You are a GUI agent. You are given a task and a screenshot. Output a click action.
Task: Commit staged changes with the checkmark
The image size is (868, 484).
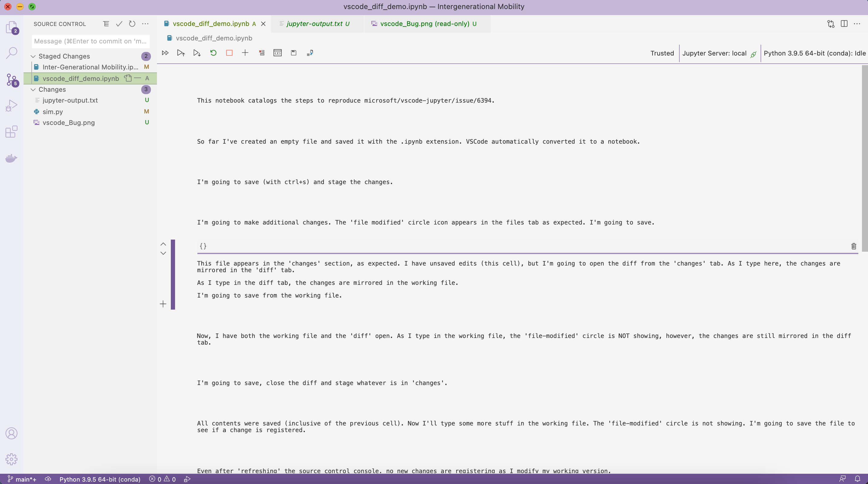tap(119, 24)
